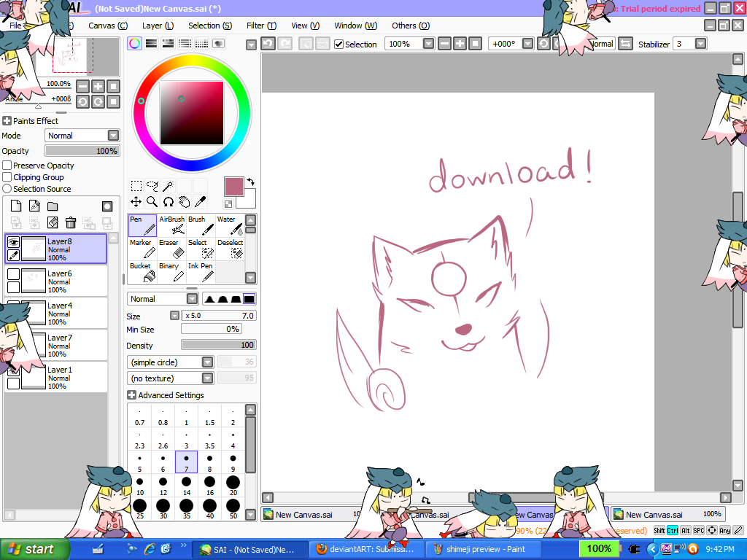Image resolution: width=747 pixels, height=560 pixels.
Task: Open the Filter menu
Action: (262, 26)
